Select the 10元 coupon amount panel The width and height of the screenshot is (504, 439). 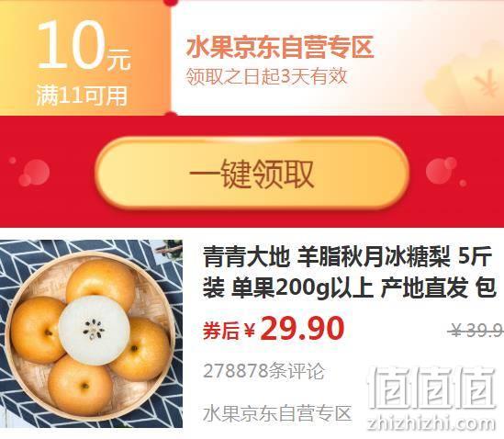[x=84, y=58]
